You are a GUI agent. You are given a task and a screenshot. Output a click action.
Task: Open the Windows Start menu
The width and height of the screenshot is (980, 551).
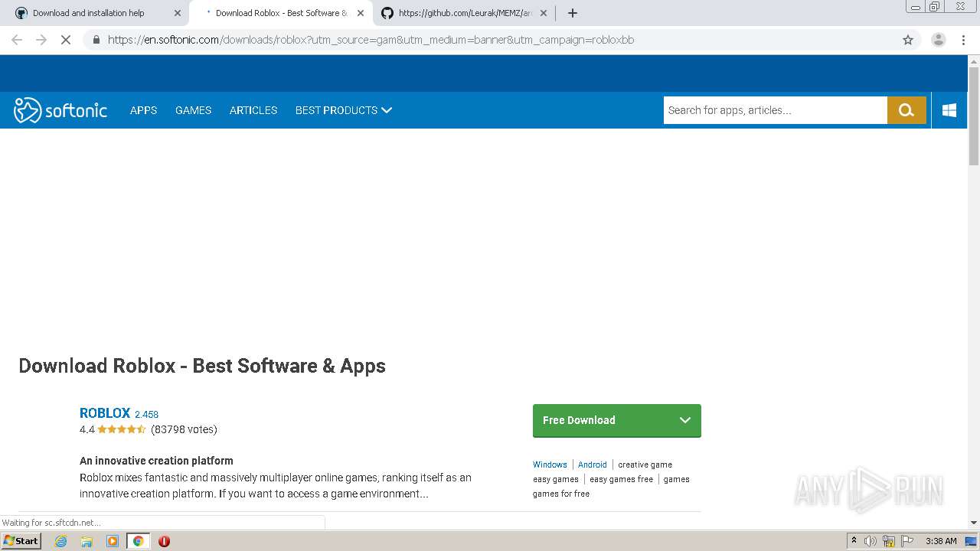coord(21,541)
